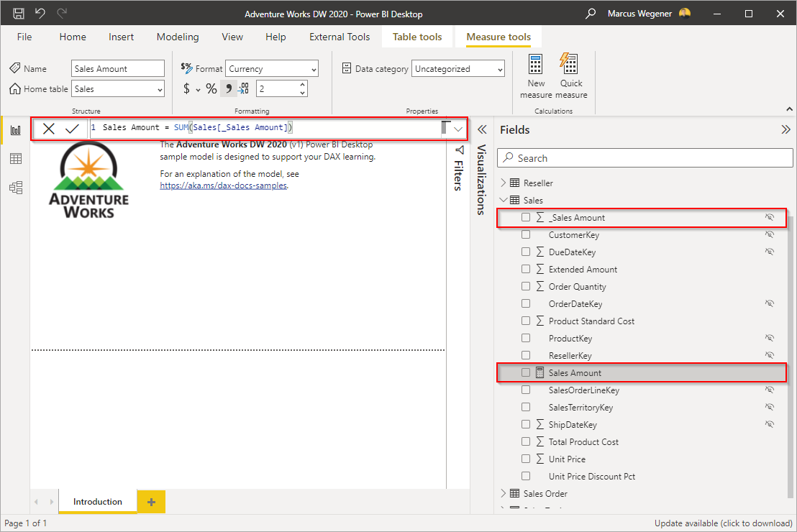Open the Data category dropdown
Viewport: 797px width, 532px height.
(x=458, y=68)
